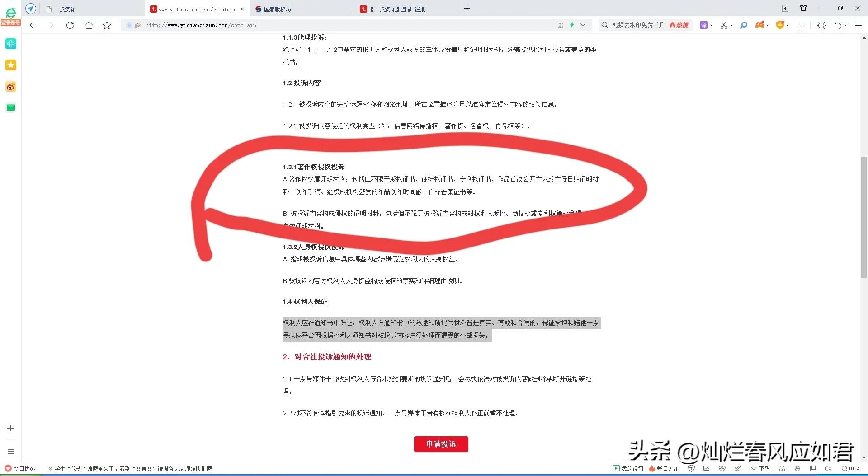This screenshot has height=476, width=868.
Task: Mute the tab audio speaker icon
Action: click(x=828, y=468)
